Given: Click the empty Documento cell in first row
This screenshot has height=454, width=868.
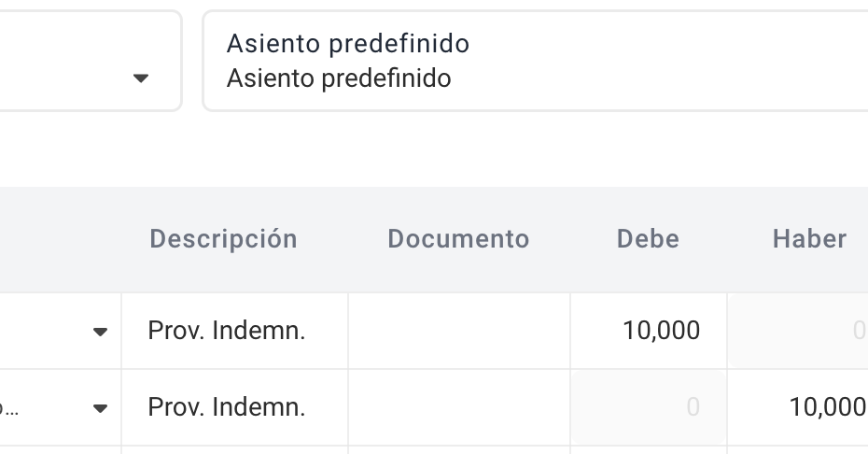Looking at the screenshot, I should (x=459, y=331).
